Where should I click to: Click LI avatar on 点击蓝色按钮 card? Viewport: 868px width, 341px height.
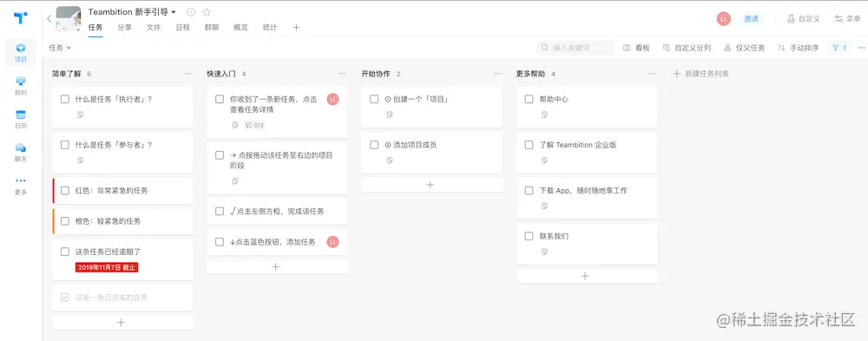pos(332,242)
